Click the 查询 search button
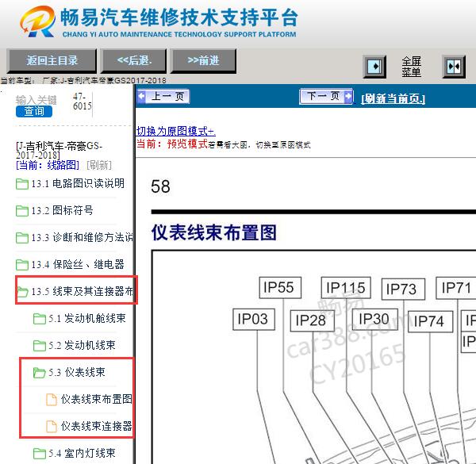The image size is (476, 464). (x=34, y=111)
